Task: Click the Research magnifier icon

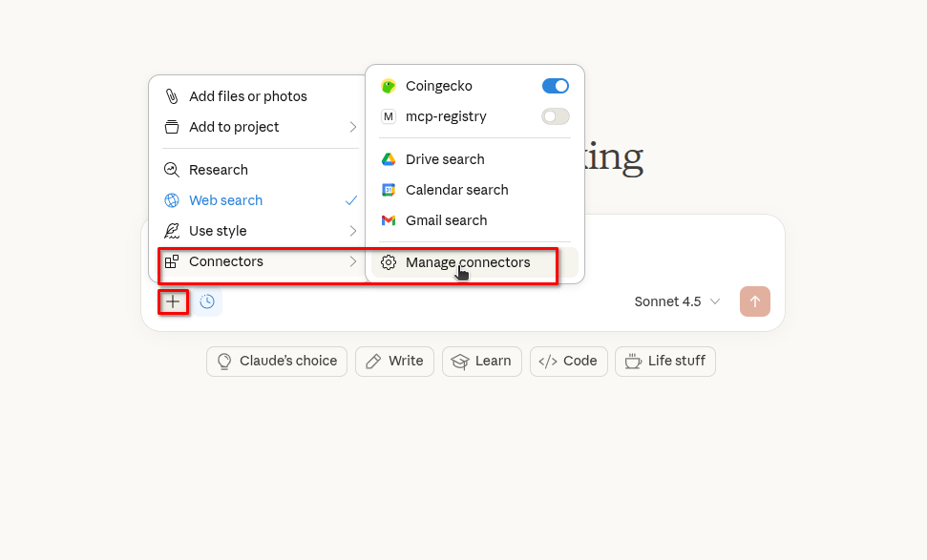Action: (x=172, y=170)
